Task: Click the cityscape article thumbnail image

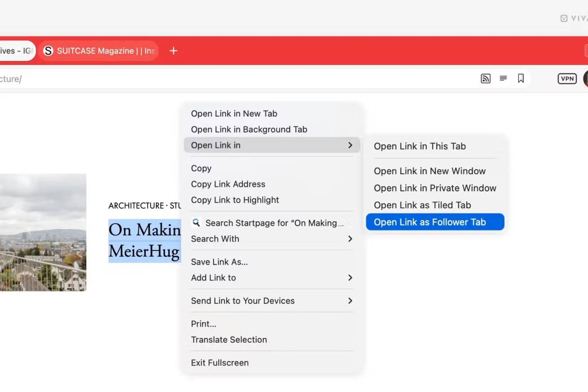Action: coord(43,232)
